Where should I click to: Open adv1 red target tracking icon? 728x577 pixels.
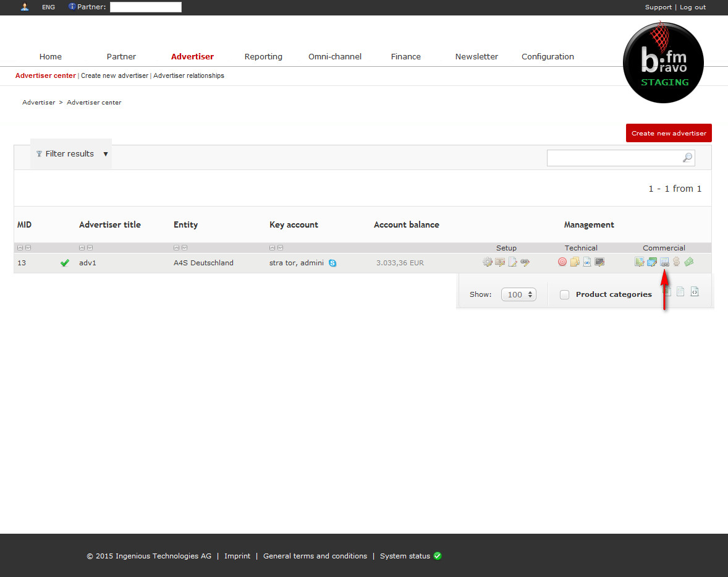(x=562, y=262)
